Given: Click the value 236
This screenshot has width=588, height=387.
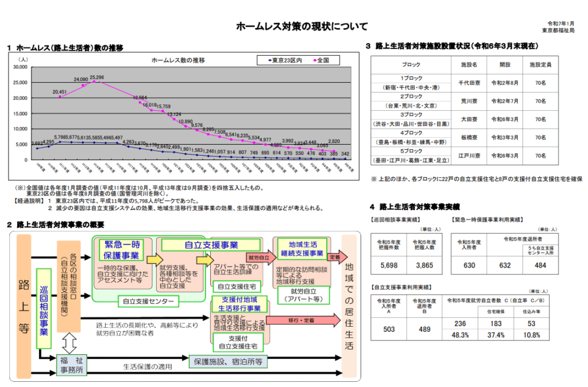Looking at the screenshot, I should (x=460, y=324).
